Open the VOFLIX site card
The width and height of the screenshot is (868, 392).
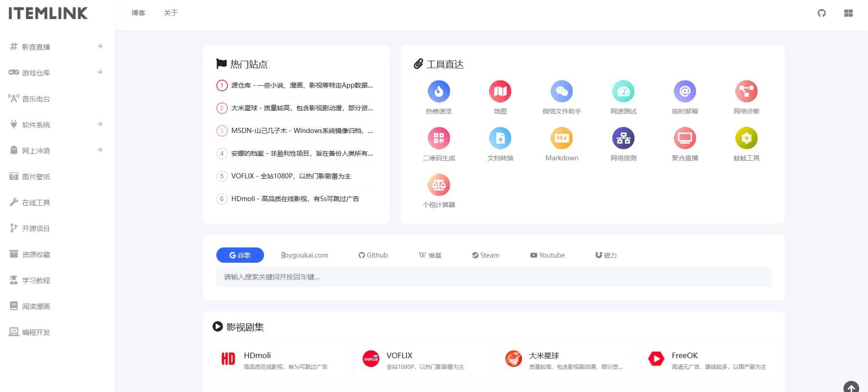point(422,360)
